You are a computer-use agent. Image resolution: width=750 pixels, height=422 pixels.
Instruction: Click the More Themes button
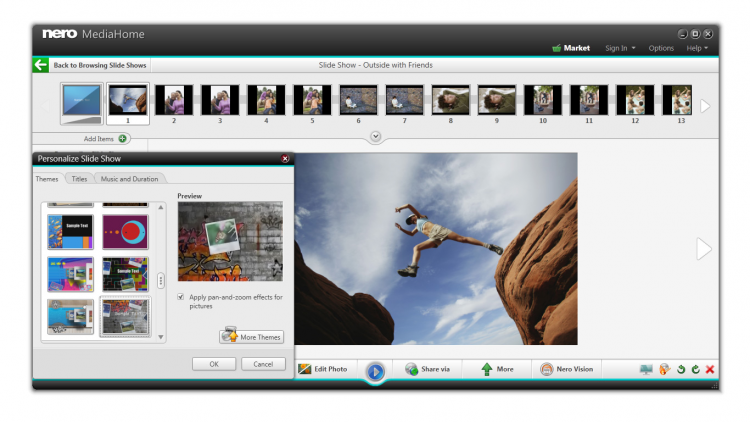click(x=252, y=336)
